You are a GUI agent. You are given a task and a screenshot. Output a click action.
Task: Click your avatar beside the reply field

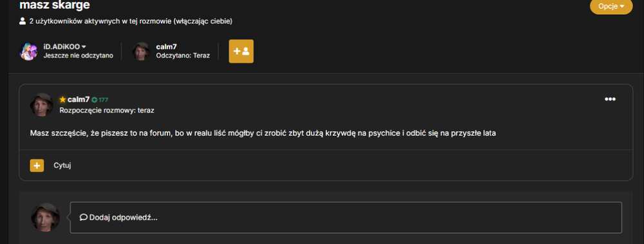[46, 217]
